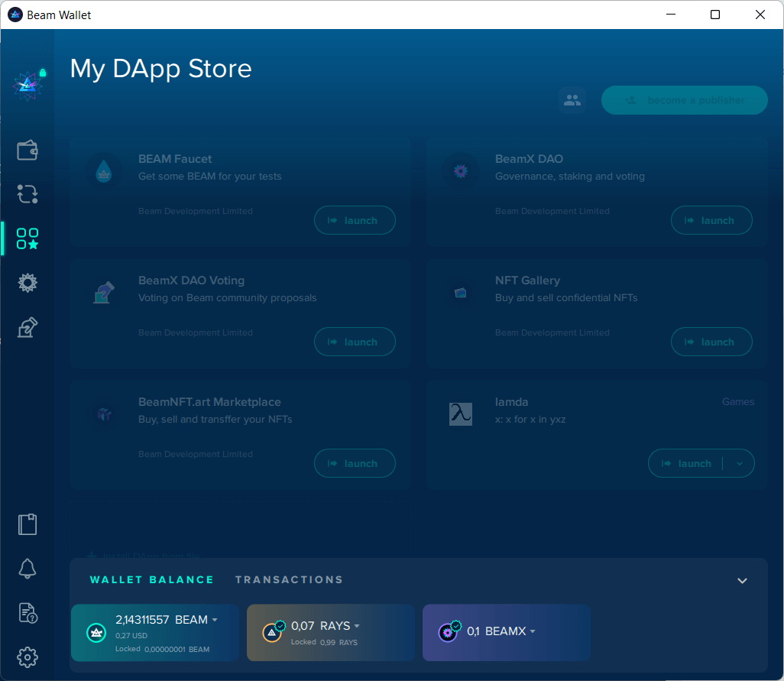Click the become a publisher button
Viewport: 784px width, 681px height.
[x=684, y=100]
